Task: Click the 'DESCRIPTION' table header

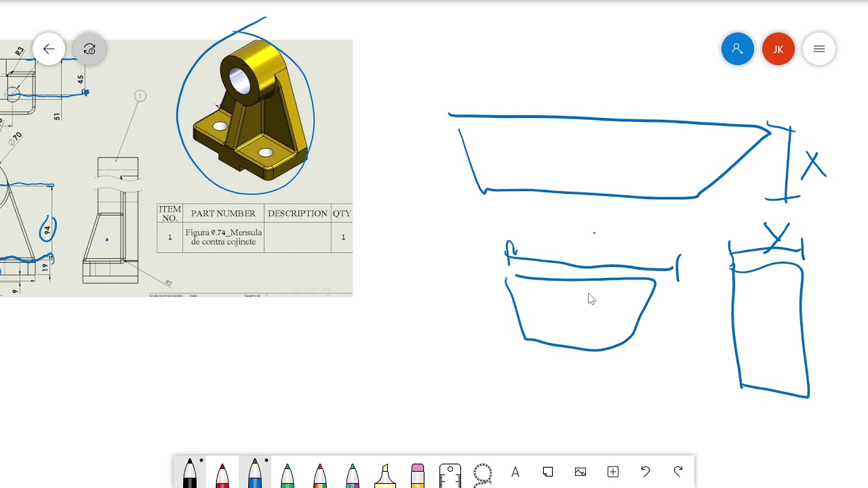Action: [x=297, y=213]
